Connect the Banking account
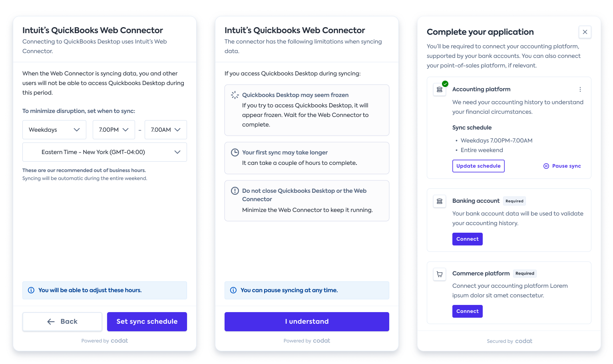This screenshot has height=364, width=613. click(467, 239)
